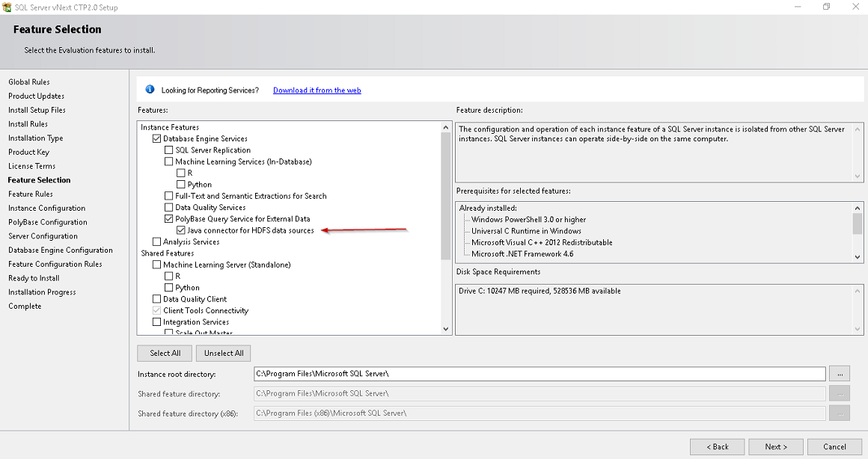This screenshot has height=459, width=868.
Task: Check Machine Learning Services (In-Database)
Action: click(168, 161)
